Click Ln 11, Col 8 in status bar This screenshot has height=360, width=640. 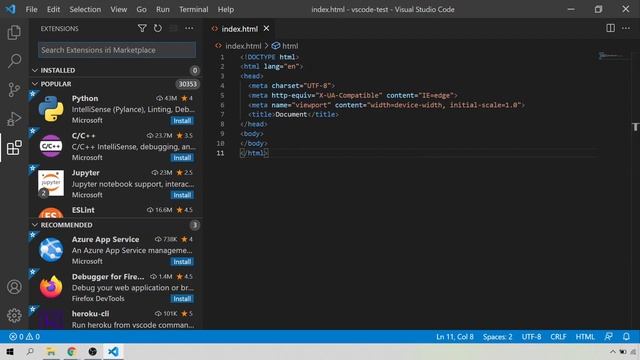click(x=455, y=337)
